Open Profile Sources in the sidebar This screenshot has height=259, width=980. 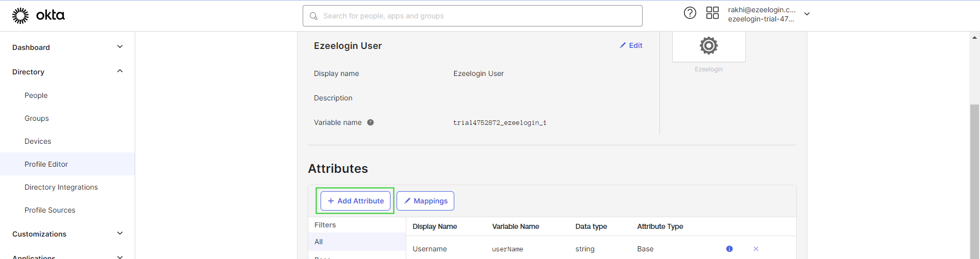pyautogui.click(x=50, y=210)
